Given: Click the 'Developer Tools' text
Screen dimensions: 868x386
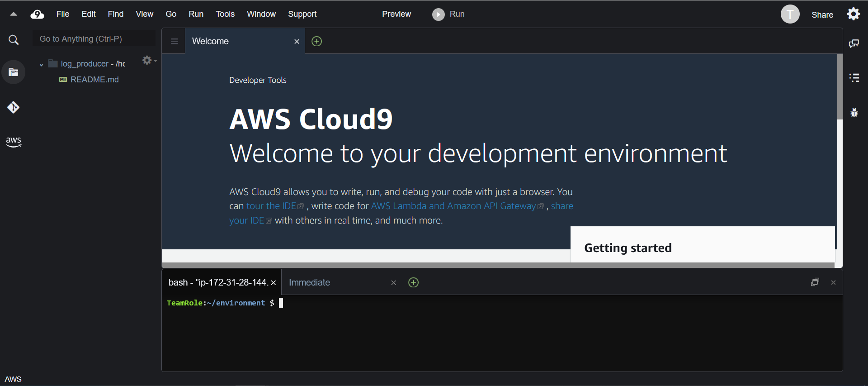Looking at the screenshot, I should tap(258, 80).
